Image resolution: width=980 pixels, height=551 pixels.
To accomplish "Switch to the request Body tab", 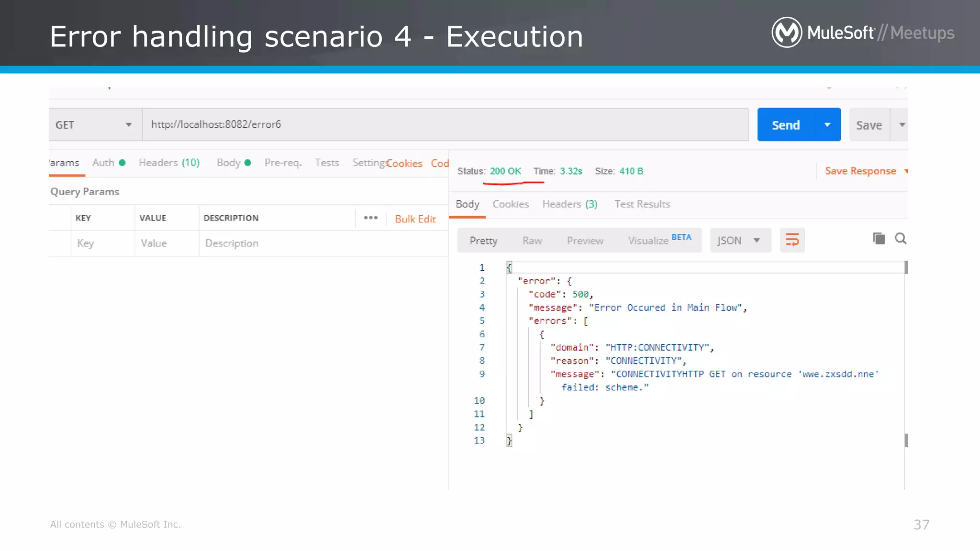I will (x=234, y=163).
